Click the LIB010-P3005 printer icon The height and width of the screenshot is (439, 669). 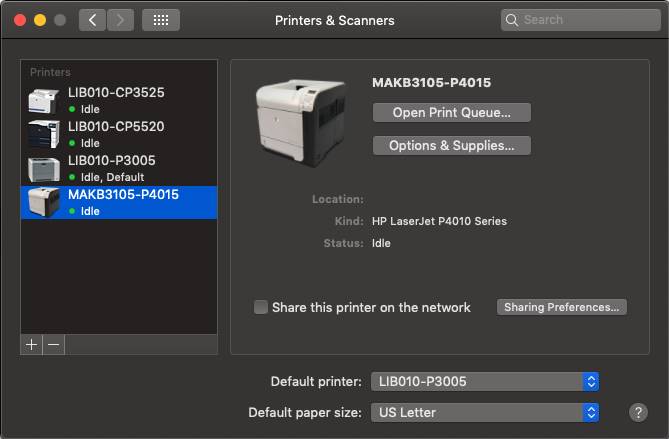click(x=44, y=168)
